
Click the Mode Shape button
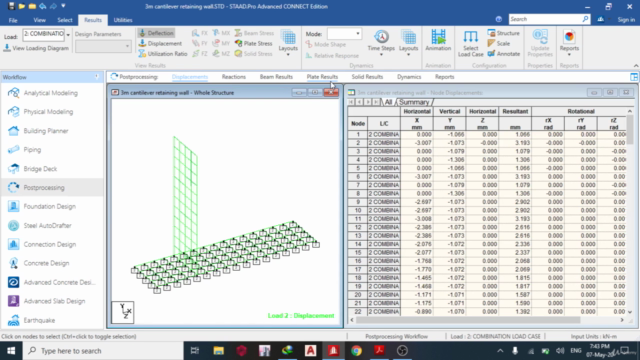point(326,44)
